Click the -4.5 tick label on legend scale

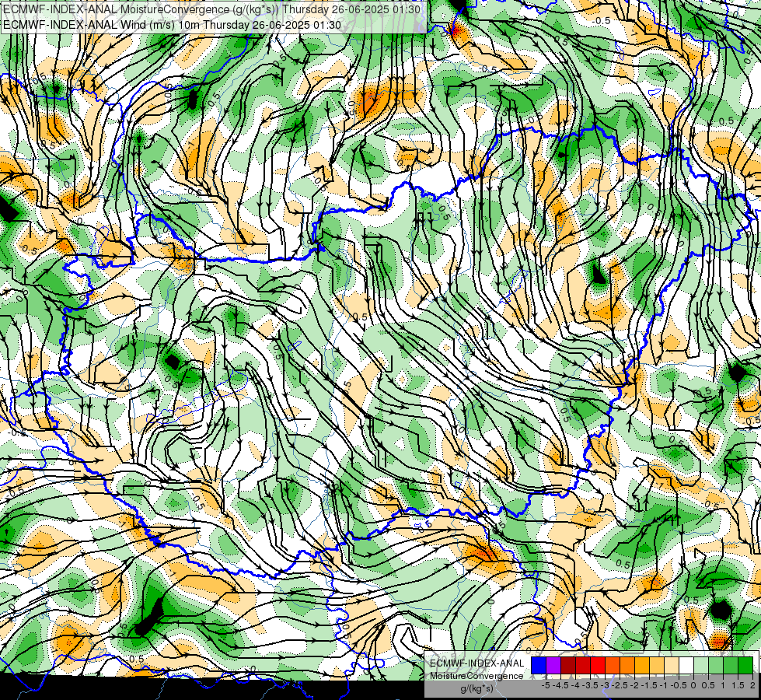pyautogui.click(x=560, y=685)
